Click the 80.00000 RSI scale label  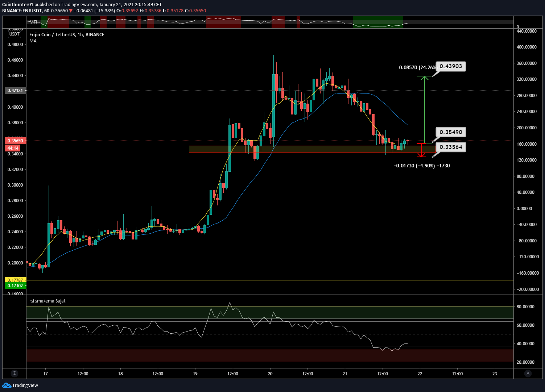pyautogui.click(x=525, y=306)
